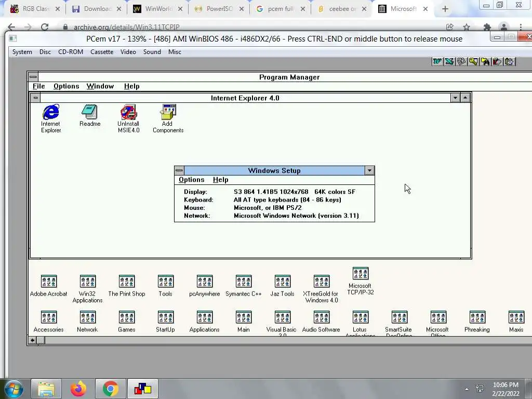Open Windows Explorer from taskbar

46,389
